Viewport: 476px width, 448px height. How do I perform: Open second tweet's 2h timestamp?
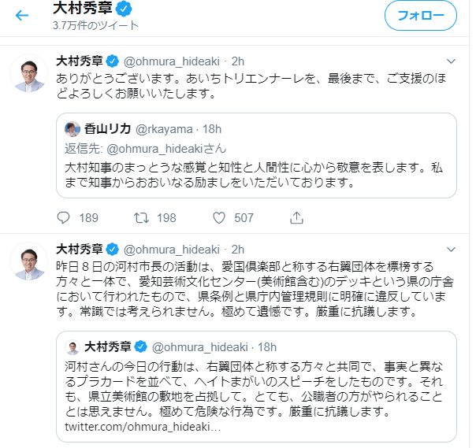click(x=237, y=249)
